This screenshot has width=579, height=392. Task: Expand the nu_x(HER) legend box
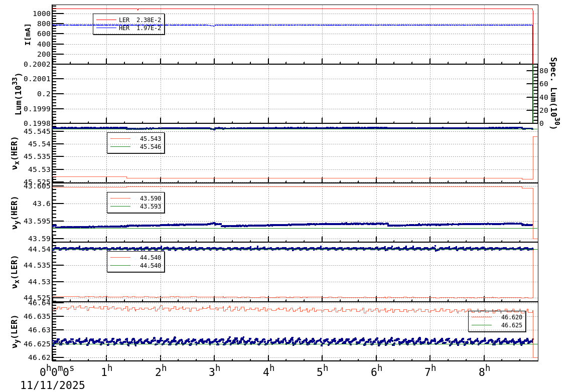135,142
